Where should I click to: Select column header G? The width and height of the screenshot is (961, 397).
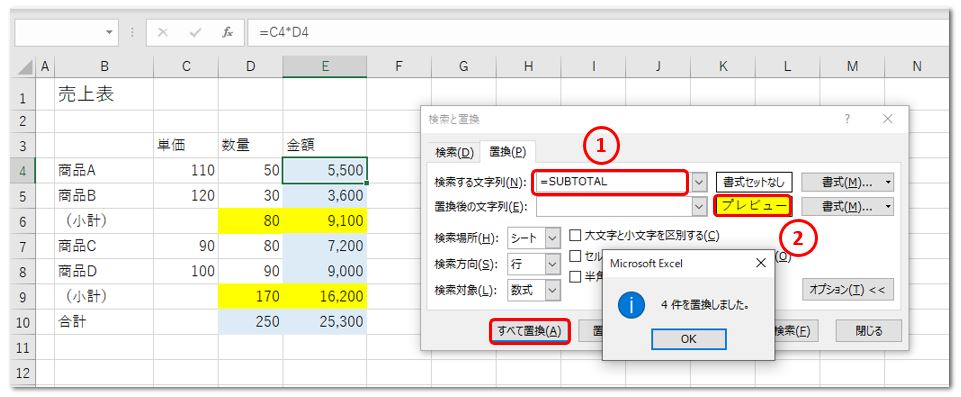click(463, 67)
